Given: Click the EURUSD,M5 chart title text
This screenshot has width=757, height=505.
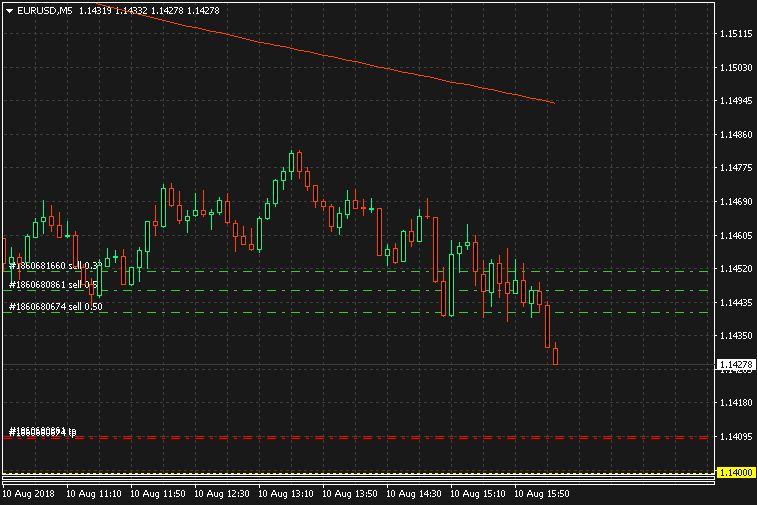Looking at the screenshot, I should (45, 10).
